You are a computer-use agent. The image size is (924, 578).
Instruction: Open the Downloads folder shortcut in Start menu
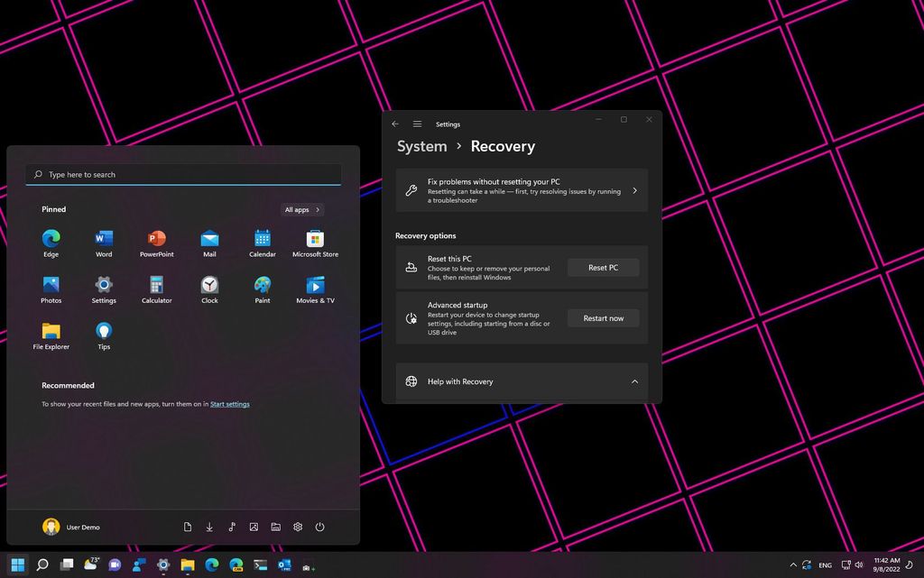209,527
